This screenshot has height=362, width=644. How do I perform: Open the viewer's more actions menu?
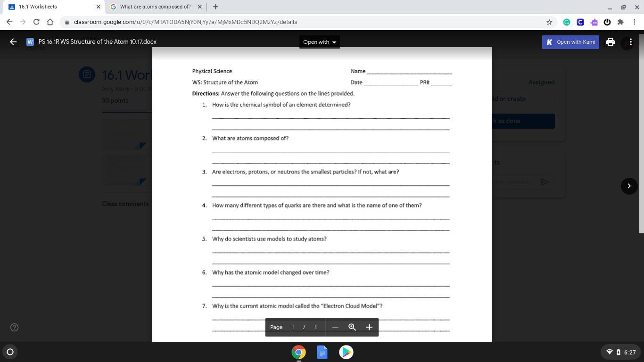[631, 42]
